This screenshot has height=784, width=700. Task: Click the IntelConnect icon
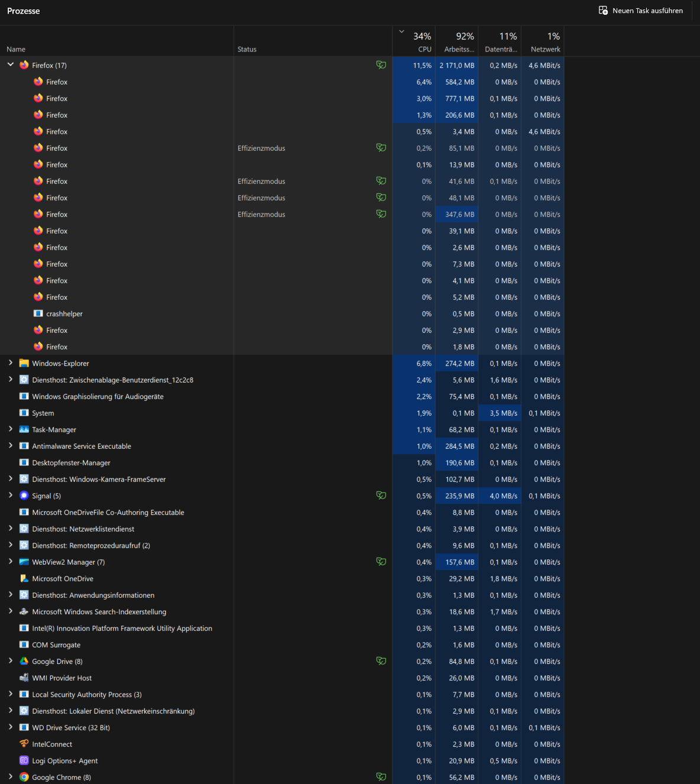(x=24, y=744)
